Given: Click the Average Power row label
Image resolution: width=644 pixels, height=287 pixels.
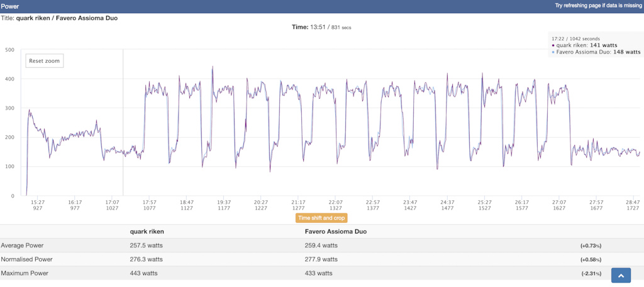Looking at the screenshot, I should [22, 245].
